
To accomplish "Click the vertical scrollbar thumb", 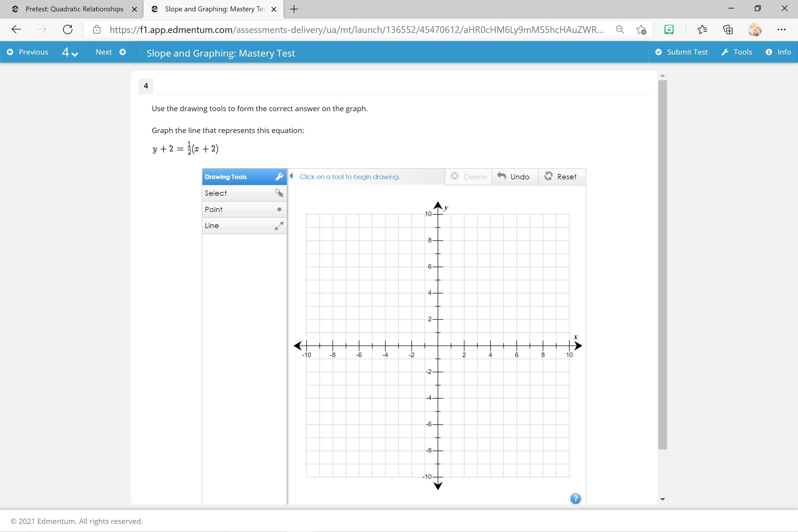I will tap(662, 265).
